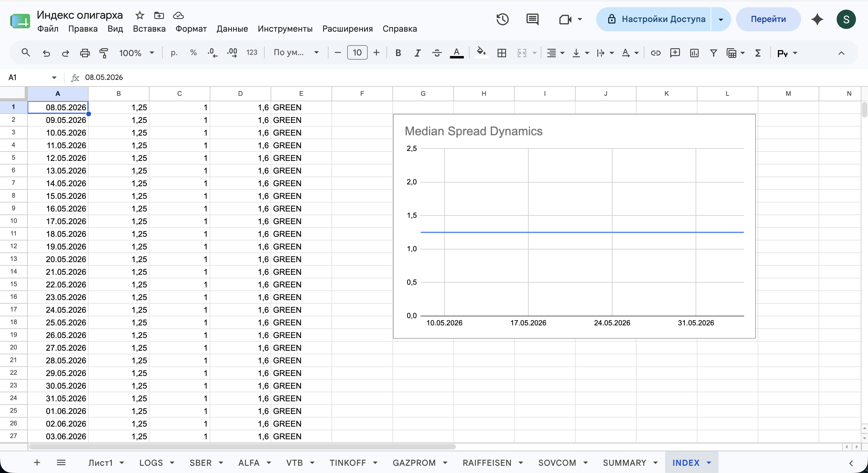Open the Файл menu
The width and height of the screenshot is (868, 473).
48,29
